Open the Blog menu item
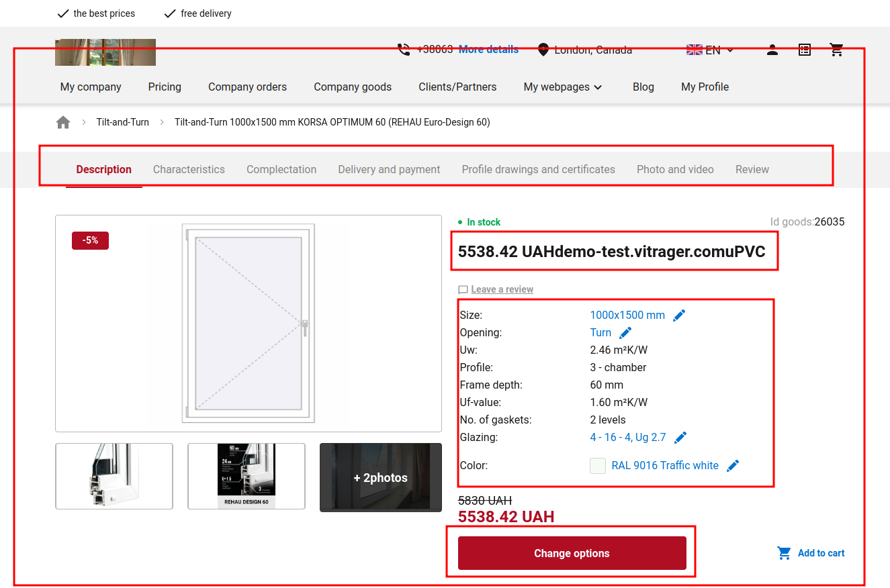890x588 pixels. tap(643, 87)
